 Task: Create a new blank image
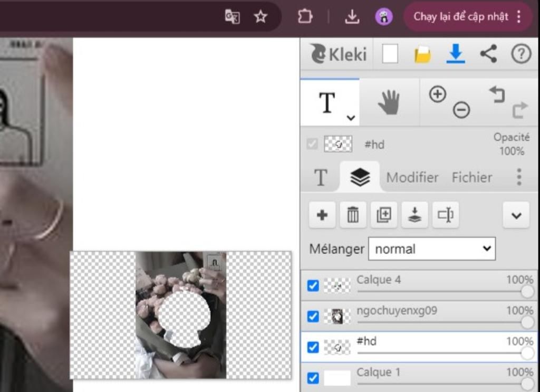point(390,54)
